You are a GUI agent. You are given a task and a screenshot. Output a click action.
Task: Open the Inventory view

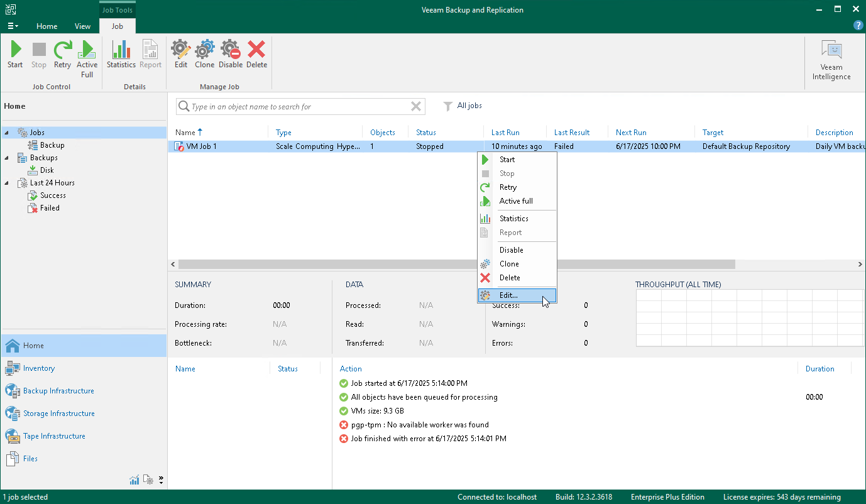click(x=84, y=368)
